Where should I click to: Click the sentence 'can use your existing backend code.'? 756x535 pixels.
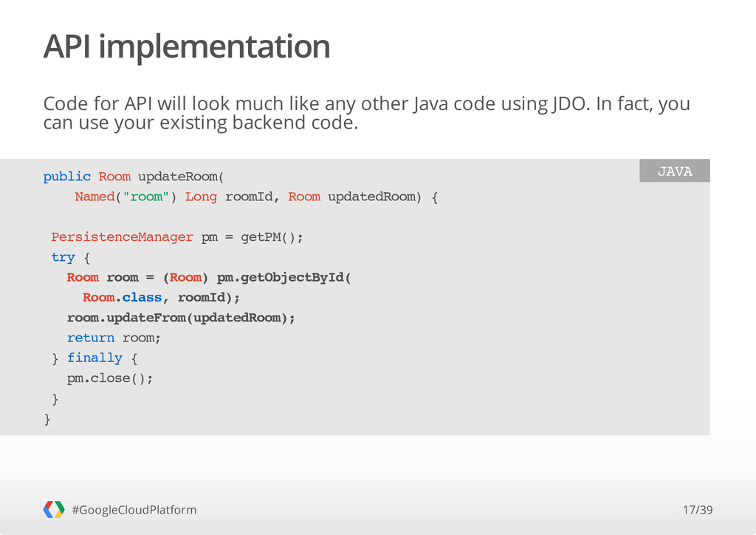coord(201,123)
